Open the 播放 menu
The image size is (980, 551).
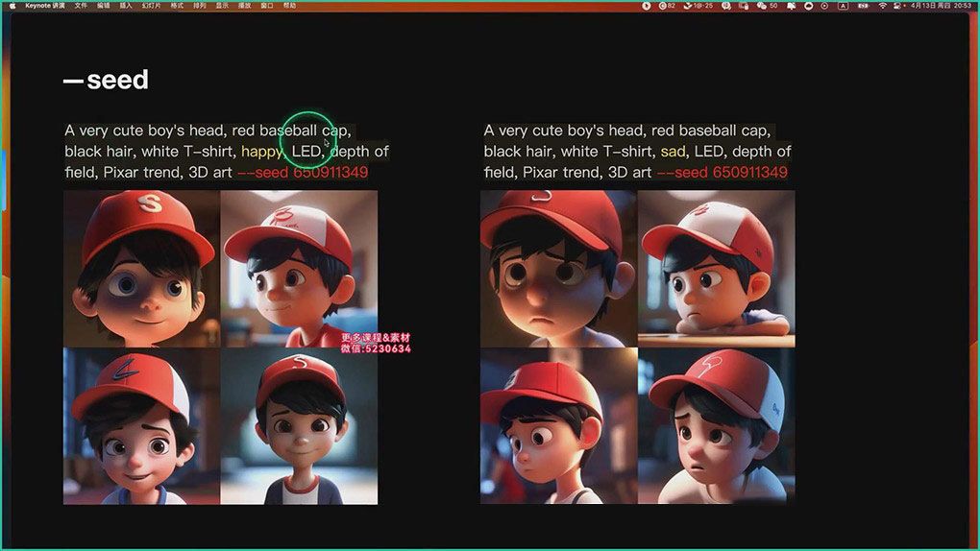coord(244,5)
